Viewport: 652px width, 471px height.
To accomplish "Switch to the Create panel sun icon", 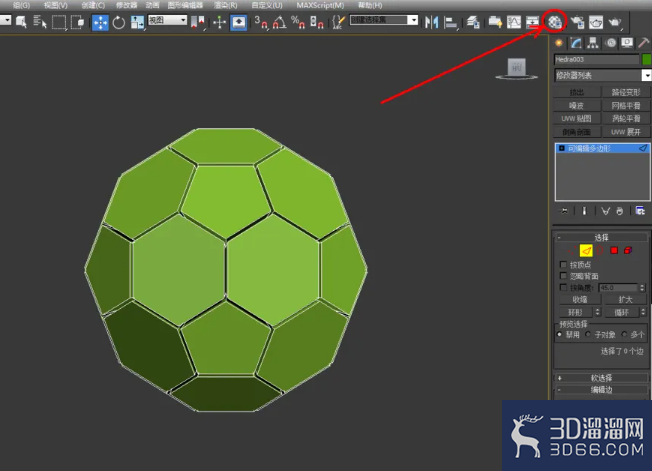I will pos(559,43).
